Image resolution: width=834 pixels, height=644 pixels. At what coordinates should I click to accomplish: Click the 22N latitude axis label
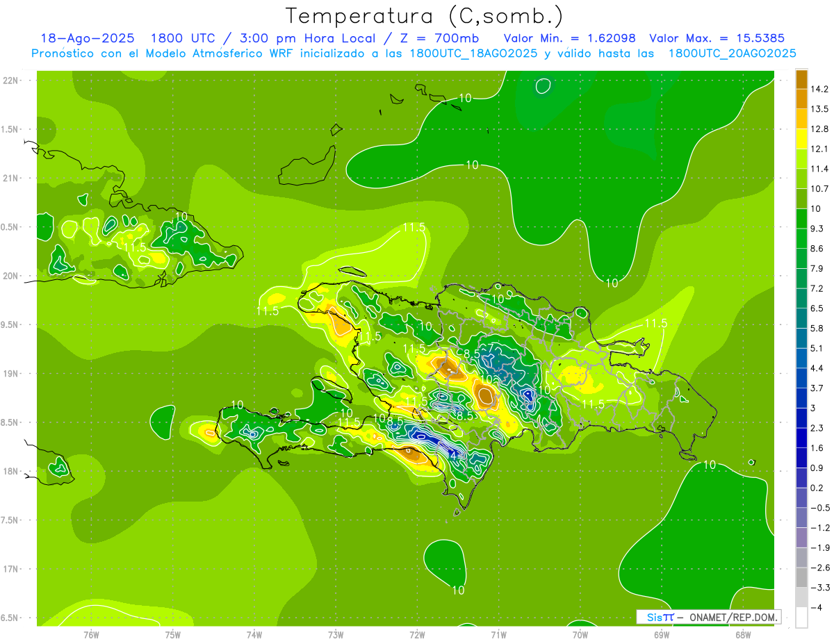click(x=11, y=80)
